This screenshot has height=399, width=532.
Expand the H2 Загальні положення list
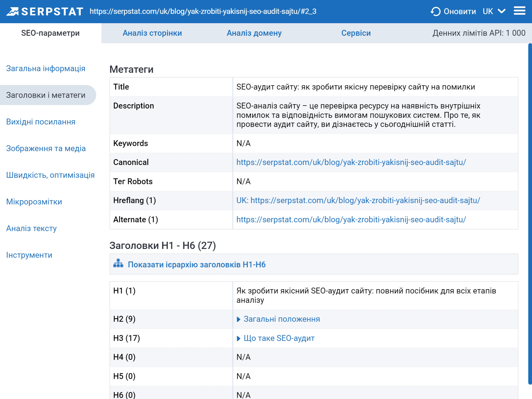pos(278,319)
